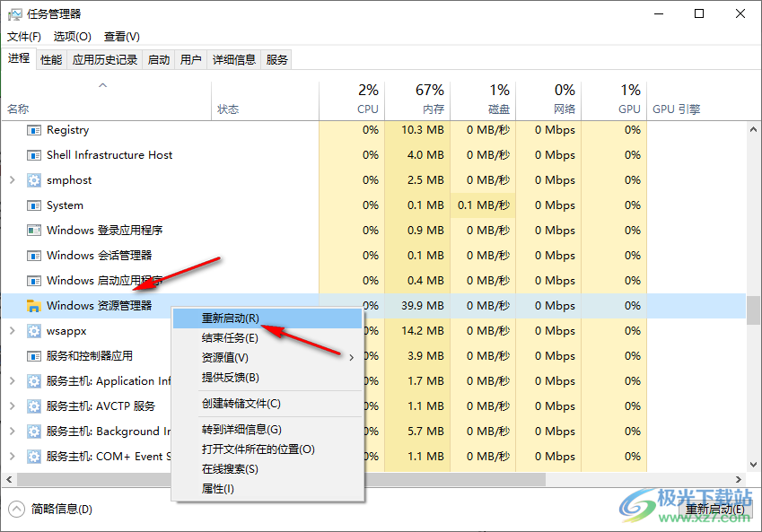Expand 服务主机: Background group
The image size is (762, 532).
pos(13,432)
